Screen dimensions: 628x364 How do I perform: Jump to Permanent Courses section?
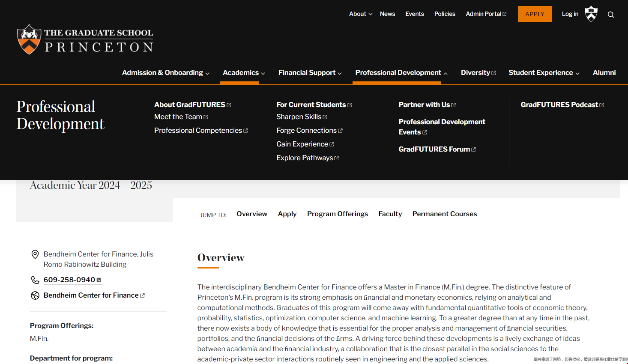point(445,214)
